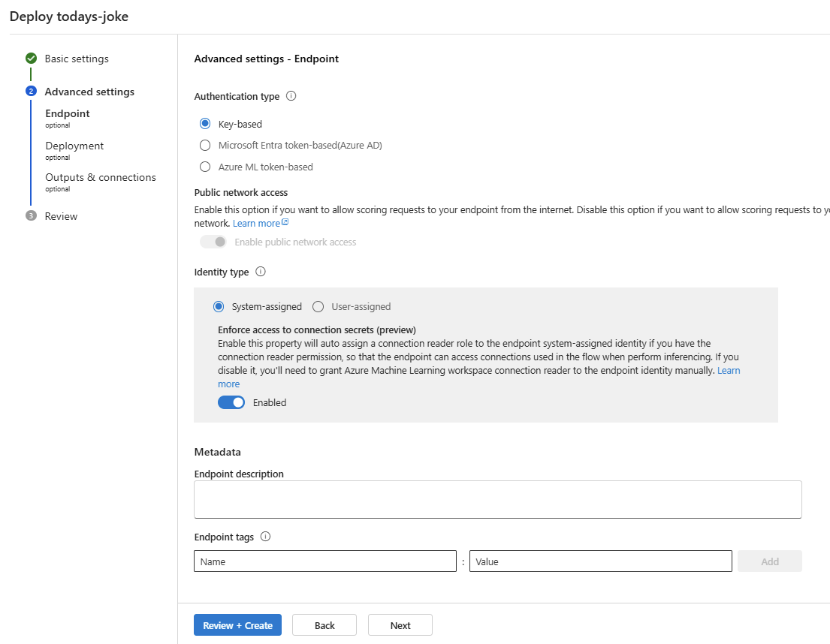Click the Back button
This screenshot has width=830, height=644.
click(x=324, y=625)
